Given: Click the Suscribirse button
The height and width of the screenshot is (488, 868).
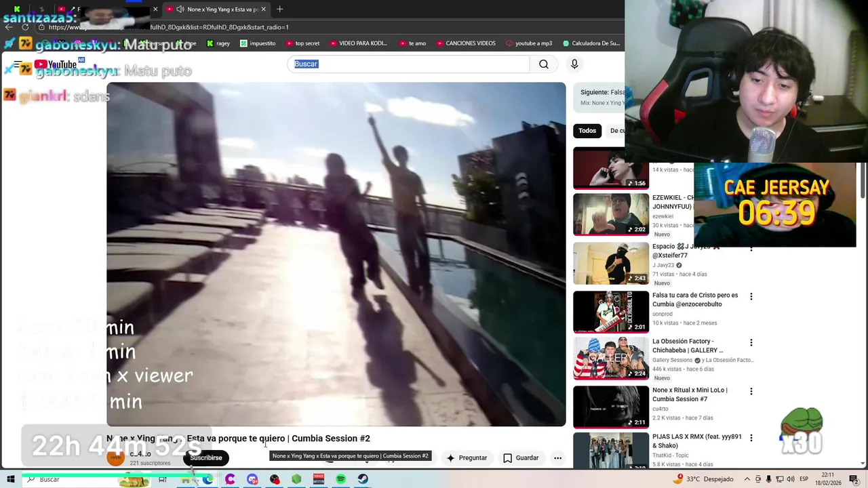Looking at the screenshot, I should (206, 458).
